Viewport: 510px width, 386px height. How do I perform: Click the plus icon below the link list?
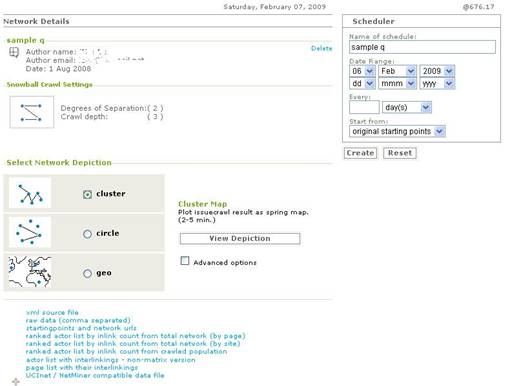pos(16,382)
